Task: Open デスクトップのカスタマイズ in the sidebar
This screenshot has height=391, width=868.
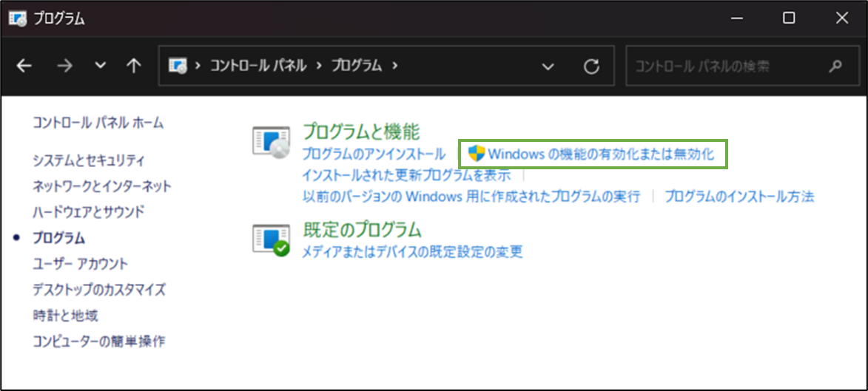Action: click(99, 289)
